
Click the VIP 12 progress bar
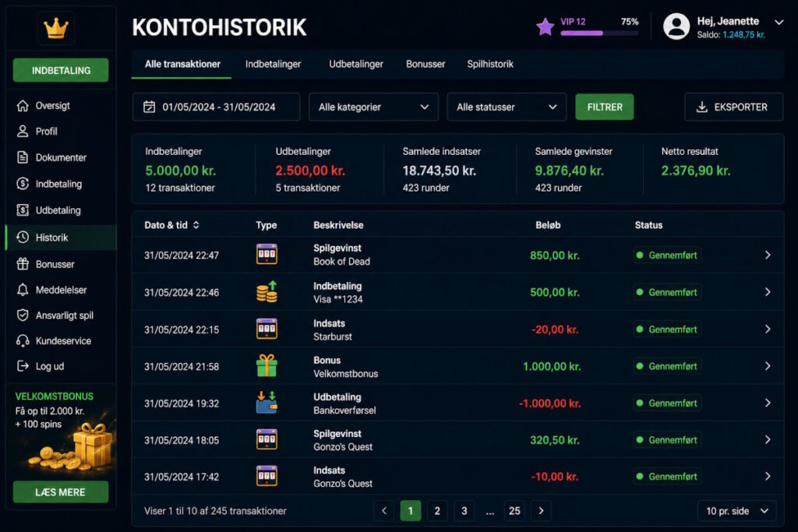coord(599,33)
